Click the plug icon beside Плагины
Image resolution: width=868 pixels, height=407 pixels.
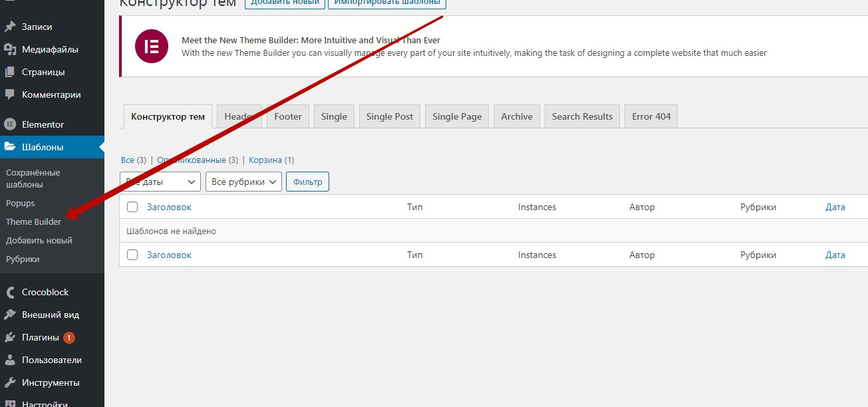coord(10,337)
